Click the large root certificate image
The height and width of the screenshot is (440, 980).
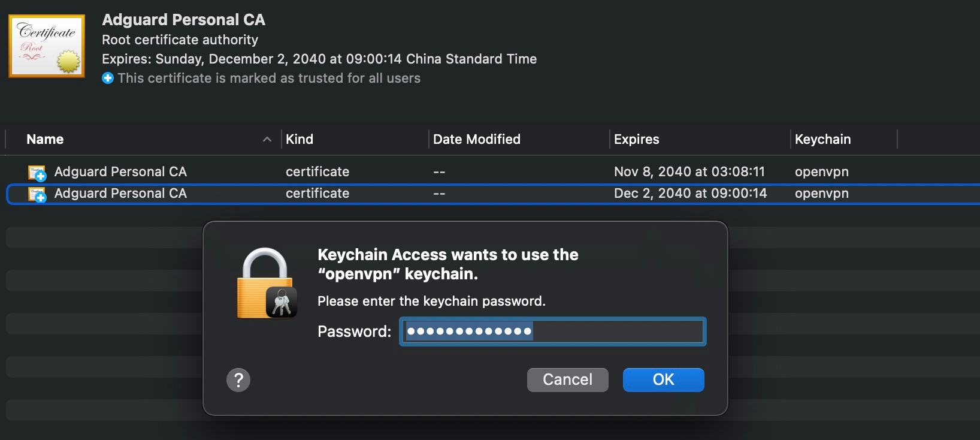pos(47,47)
